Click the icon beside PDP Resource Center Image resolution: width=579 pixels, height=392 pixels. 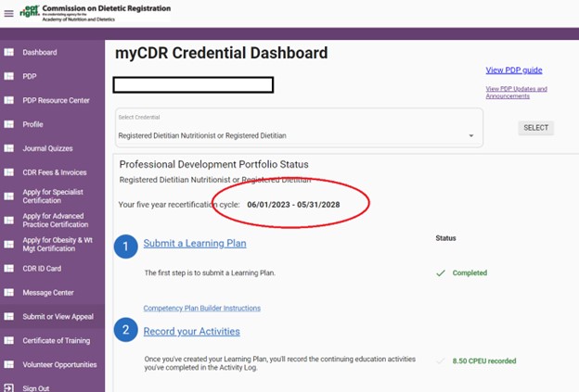pos(9,100)
